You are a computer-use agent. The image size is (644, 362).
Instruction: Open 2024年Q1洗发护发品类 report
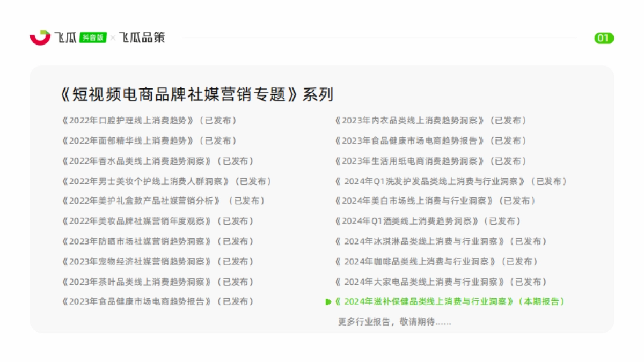coord(451,181)
